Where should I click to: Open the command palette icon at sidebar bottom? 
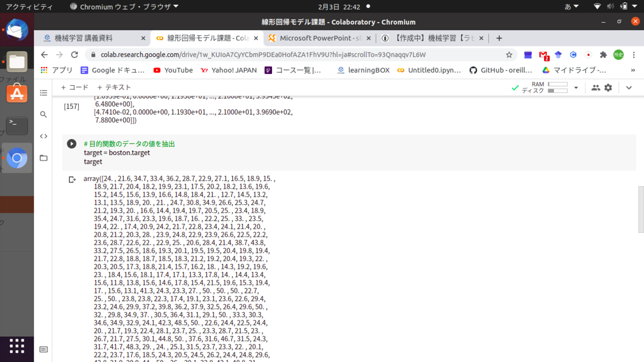[43, 350]
